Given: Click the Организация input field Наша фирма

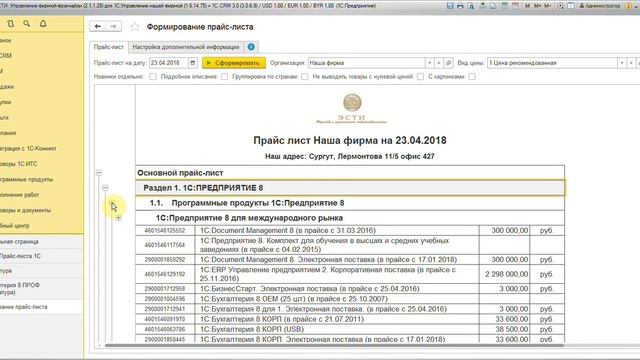Looking at the screenshot, I should point(367,63).
